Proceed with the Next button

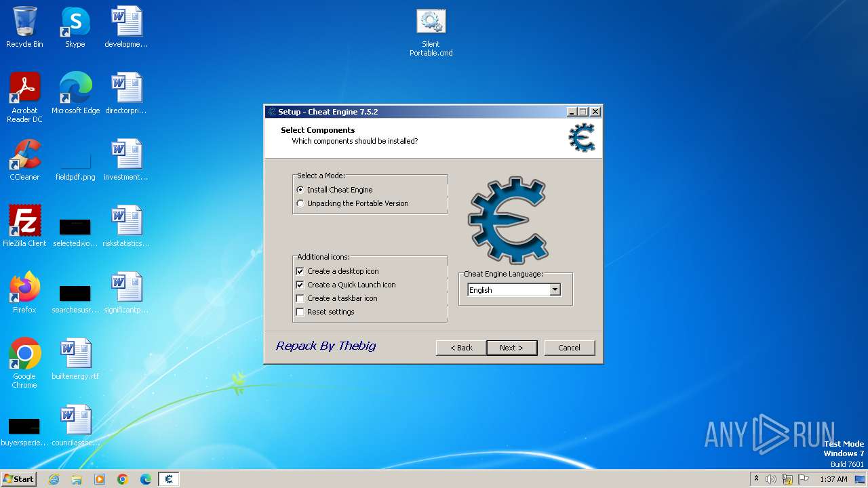[512, 348]
